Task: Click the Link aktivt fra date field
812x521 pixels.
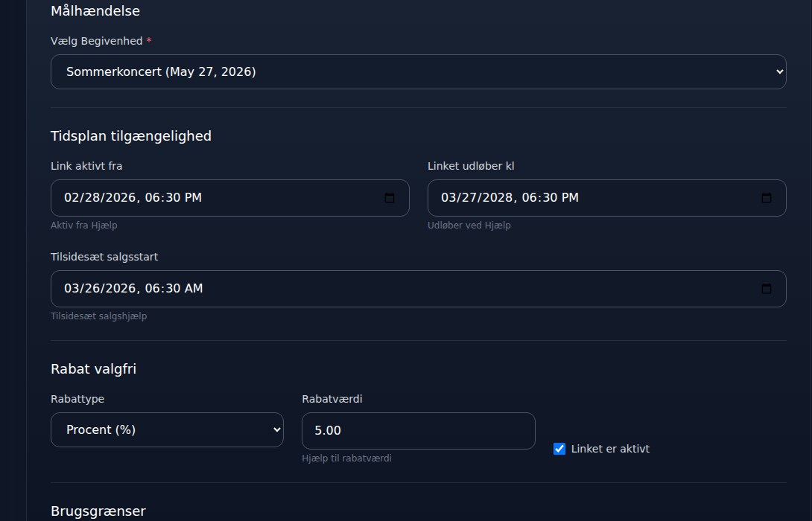Action: (230, 198)
